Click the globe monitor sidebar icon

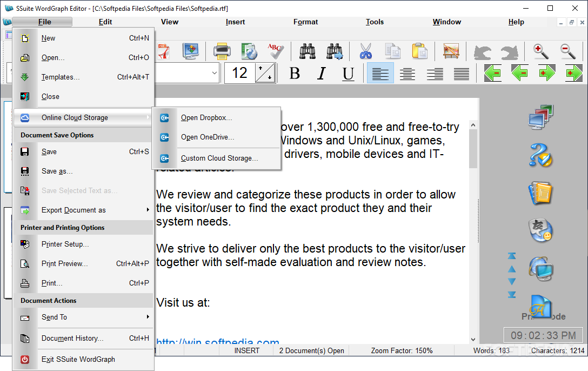tap(541, 269)
